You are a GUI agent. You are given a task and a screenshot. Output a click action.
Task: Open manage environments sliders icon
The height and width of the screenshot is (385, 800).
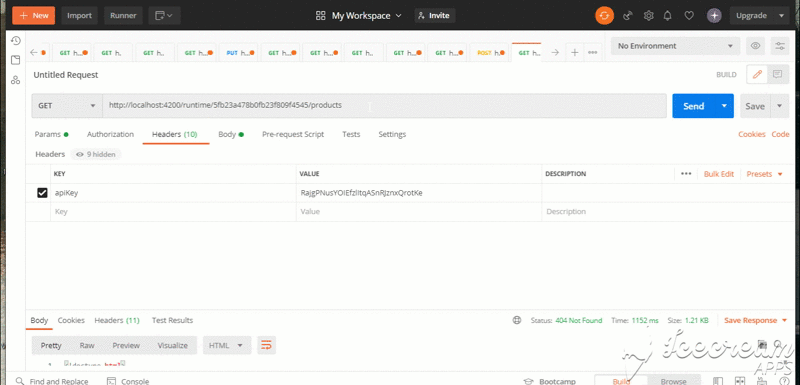click(780, 46)
